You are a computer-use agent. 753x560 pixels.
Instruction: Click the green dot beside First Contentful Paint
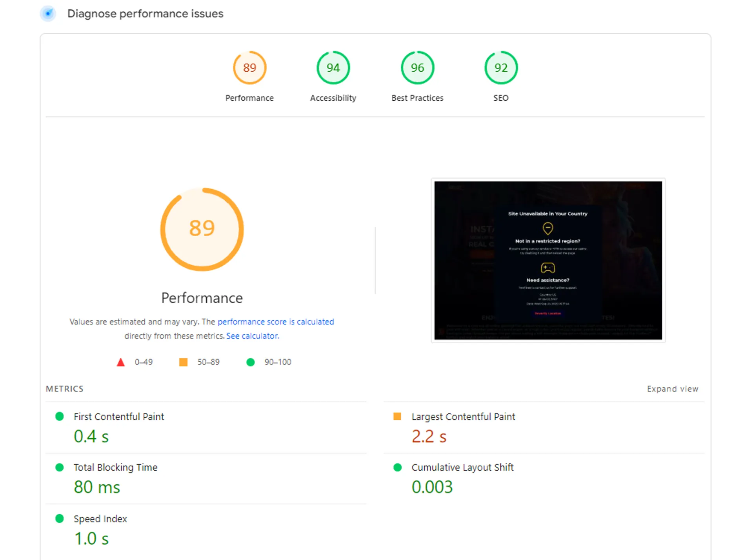coord(60,416)
